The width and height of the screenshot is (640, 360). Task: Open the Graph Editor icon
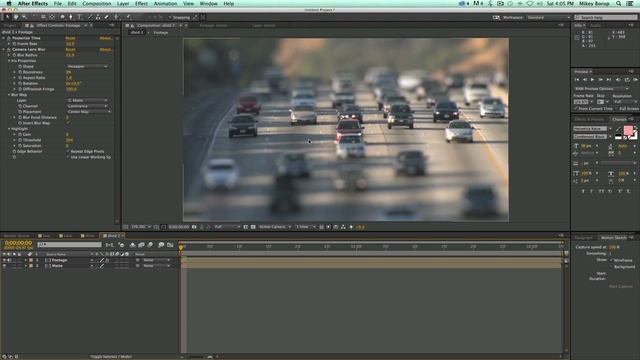pos(170,245)
